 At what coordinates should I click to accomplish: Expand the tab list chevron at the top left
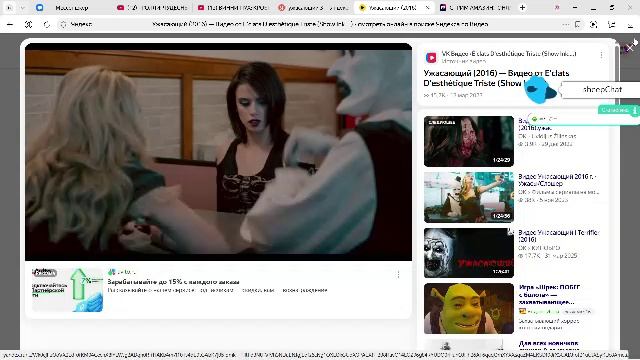22,7
